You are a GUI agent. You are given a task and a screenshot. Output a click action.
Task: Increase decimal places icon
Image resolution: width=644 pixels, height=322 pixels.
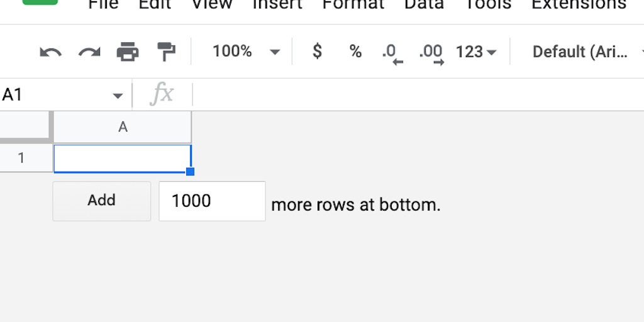coord(431,53)
